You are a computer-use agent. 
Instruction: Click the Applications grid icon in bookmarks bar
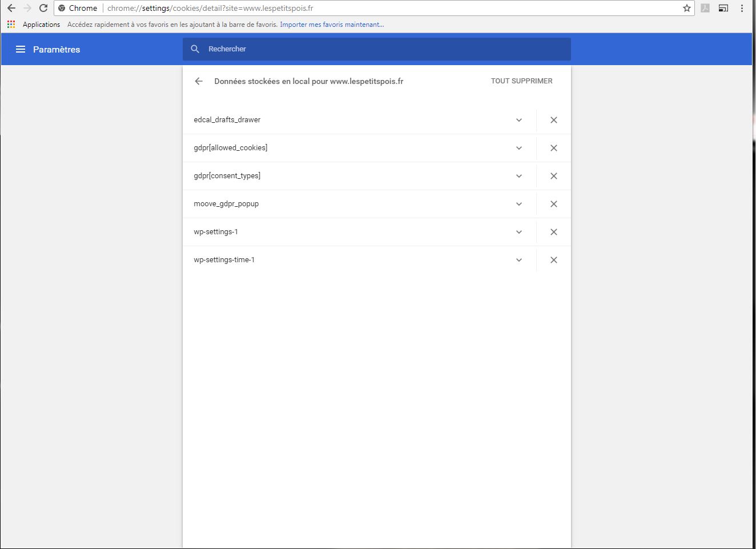(x=11, y=25)
